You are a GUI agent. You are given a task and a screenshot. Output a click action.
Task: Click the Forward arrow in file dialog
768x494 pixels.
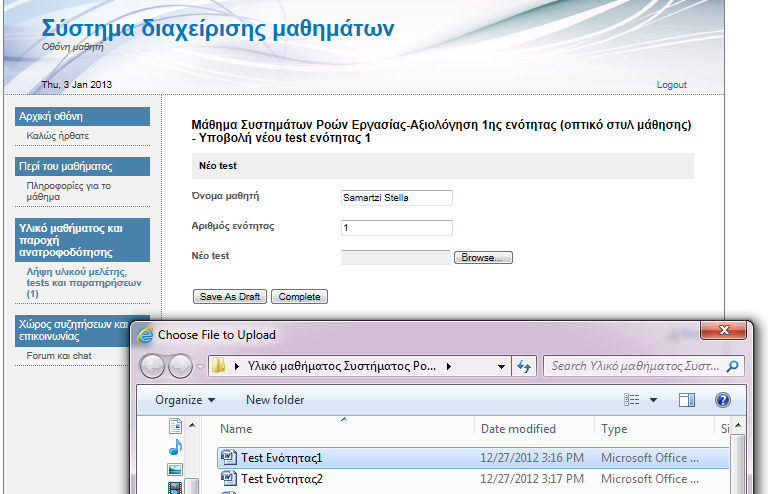point(180,366)
